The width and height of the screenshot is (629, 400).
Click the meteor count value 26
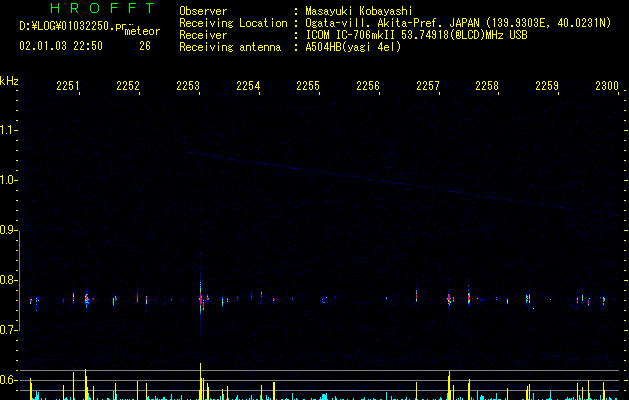click(145, 46)
